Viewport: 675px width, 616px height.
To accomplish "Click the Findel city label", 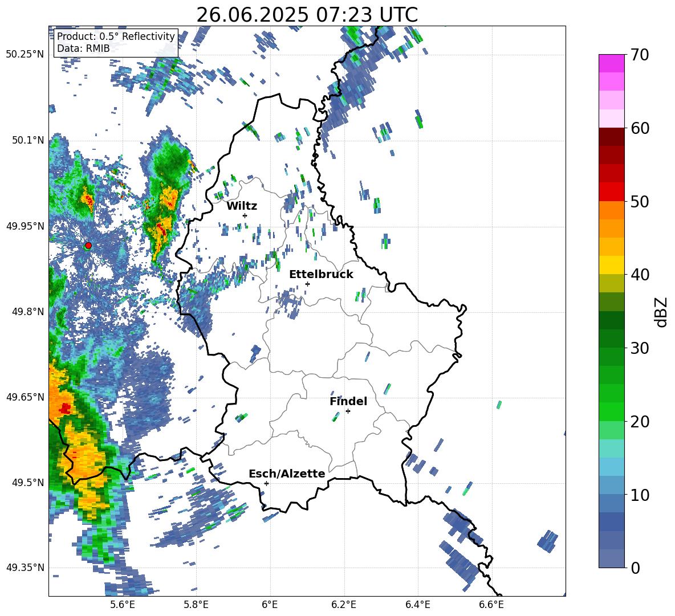I will (x=348, y=401).
